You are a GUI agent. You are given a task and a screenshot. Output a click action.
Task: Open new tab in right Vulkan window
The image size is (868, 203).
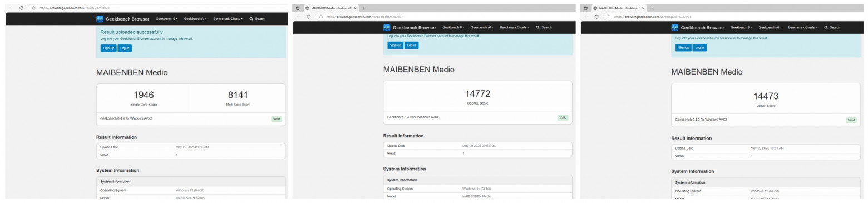652,8
